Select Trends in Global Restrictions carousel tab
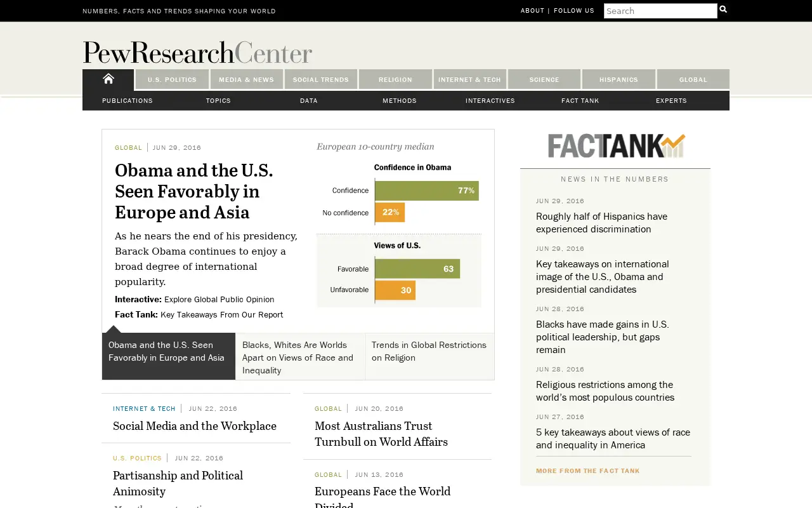Viewport: 812px width, 508px height. point(429,356)
